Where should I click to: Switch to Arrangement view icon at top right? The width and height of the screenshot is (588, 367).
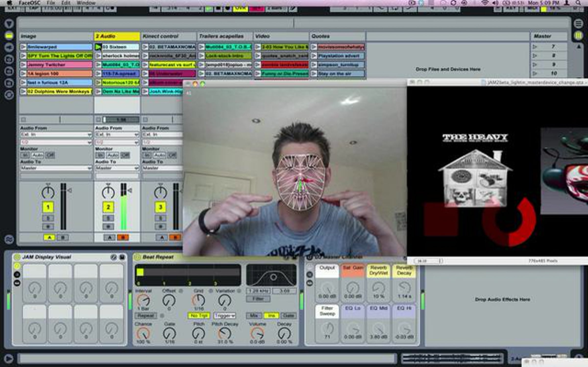pyautogui.click(x=578, y=24)
